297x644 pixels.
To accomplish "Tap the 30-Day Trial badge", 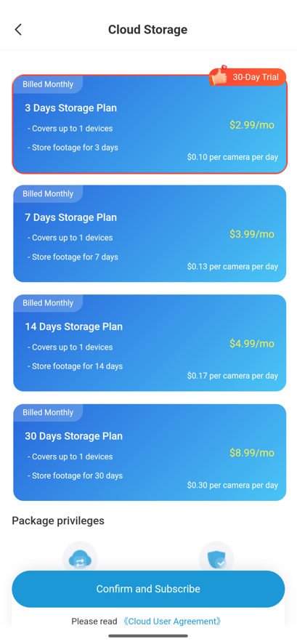I will (248, 77).
